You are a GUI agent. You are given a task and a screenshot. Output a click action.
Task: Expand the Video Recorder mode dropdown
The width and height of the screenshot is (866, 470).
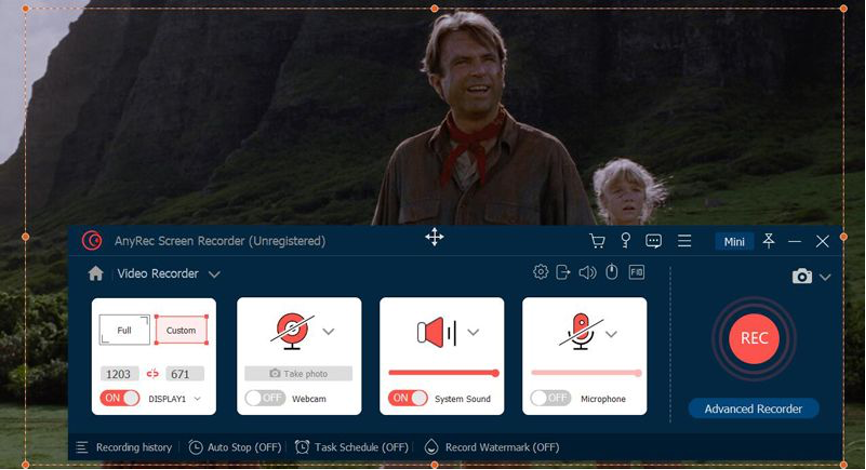214,274
